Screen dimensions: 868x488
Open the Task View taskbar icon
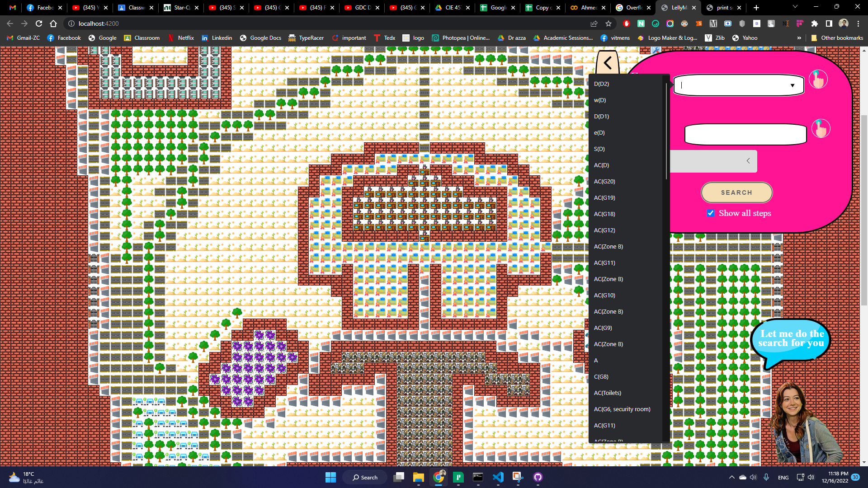(x=398, y=477)
